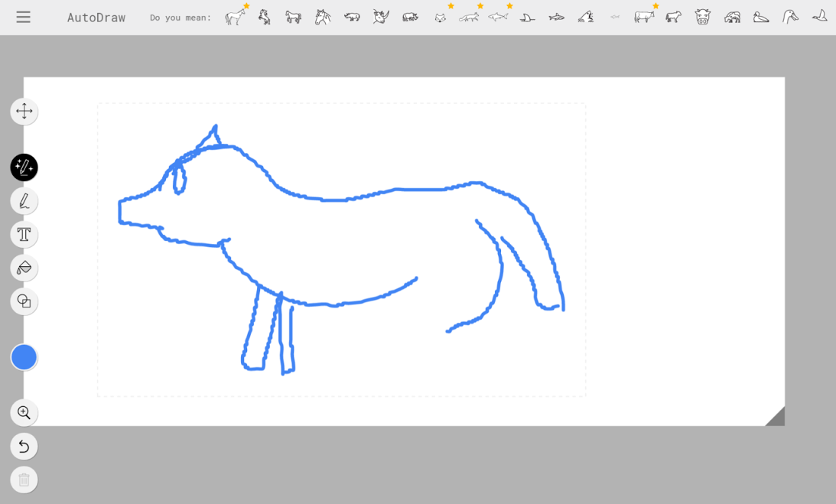Click the canvas resize corner handle

point(775,416)
